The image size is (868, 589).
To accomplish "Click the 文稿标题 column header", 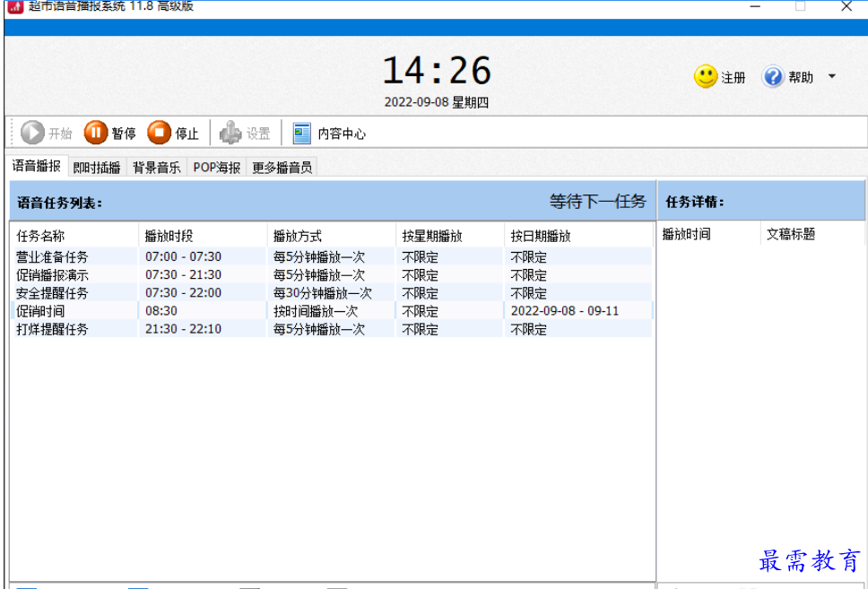I will click(x=791, y=234).
